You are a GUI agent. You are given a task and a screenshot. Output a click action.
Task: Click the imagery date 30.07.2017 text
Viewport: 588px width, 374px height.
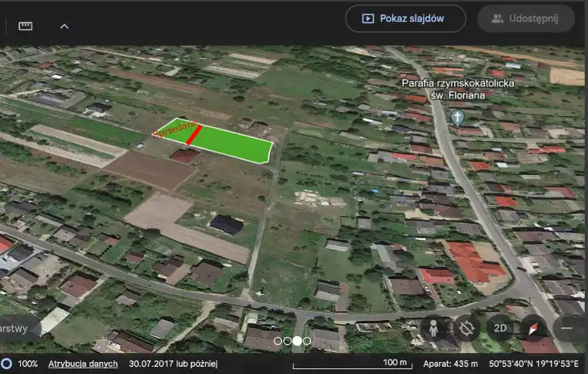coord(172,364)
